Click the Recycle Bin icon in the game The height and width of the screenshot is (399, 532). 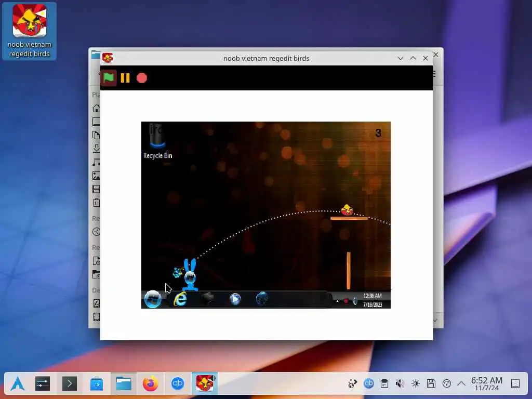[x=157, y=141]
